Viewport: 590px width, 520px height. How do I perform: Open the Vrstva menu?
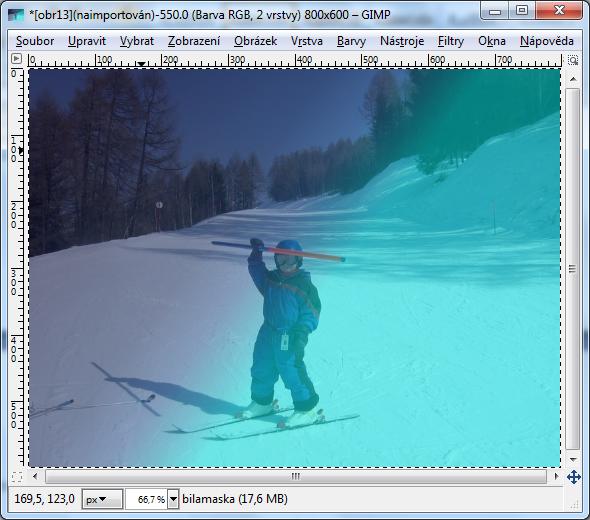(x=307, y=41)
